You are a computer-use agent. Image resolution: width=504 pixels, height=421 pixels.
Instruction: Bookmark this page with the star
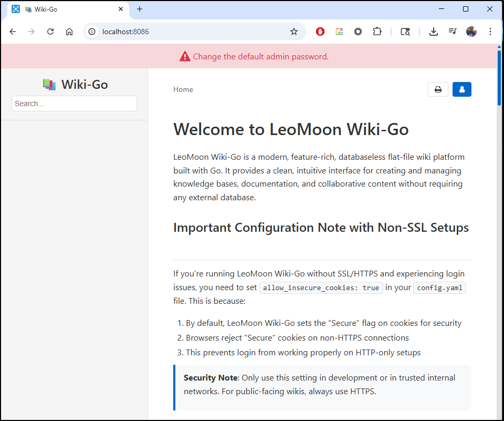(294, 32)
